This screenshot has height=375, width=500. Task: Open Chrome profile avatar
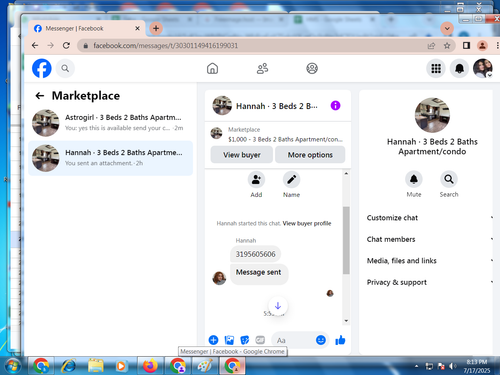click(482, 46)
